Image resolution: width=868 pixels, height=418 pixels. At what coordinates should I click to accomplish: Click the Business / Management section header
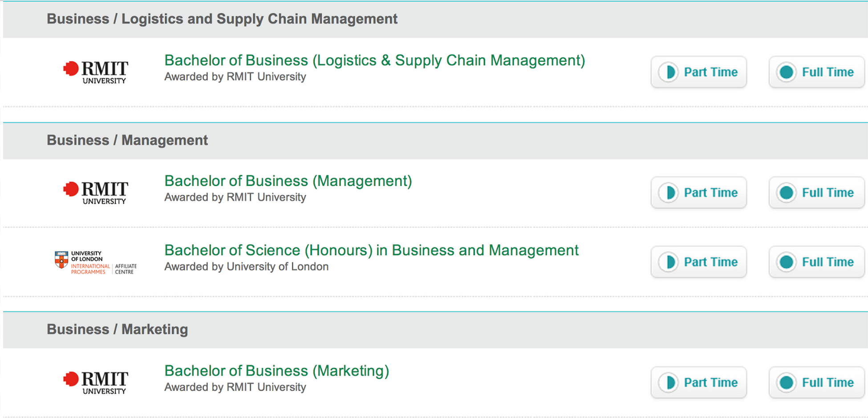[127, 140]
